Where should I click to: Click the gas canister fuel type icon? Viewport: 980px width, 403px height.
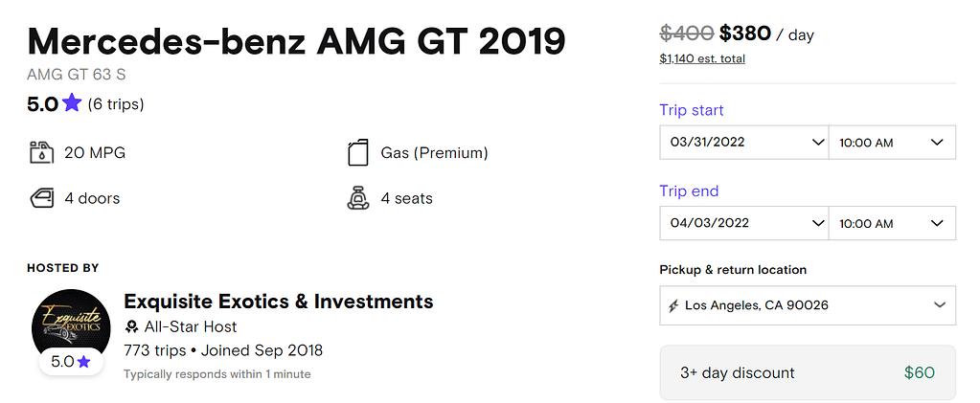pyautogui.click(x=358, y=152)
